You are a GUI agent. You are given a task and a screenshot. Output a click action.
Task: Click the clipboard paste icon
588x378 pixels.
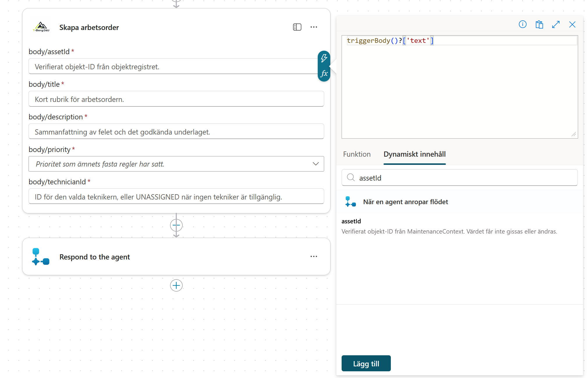[539, 24]
